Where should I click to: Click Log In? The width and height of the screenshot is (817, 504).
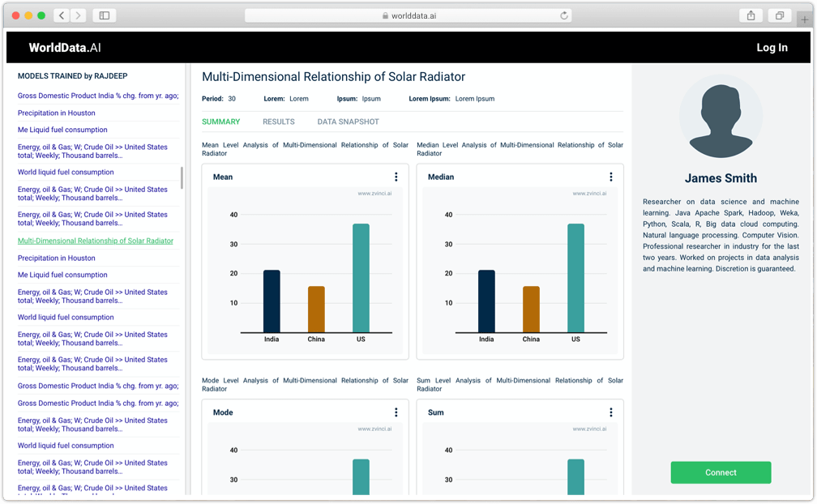click(772, 47)
